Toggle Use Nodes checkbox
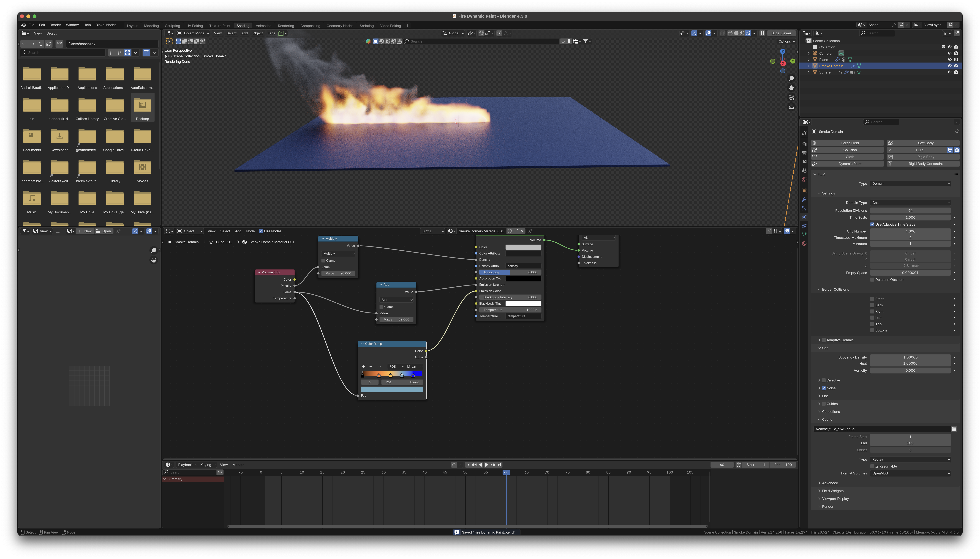The width and height of the screenshot is (980, 559). pos(261,231)
